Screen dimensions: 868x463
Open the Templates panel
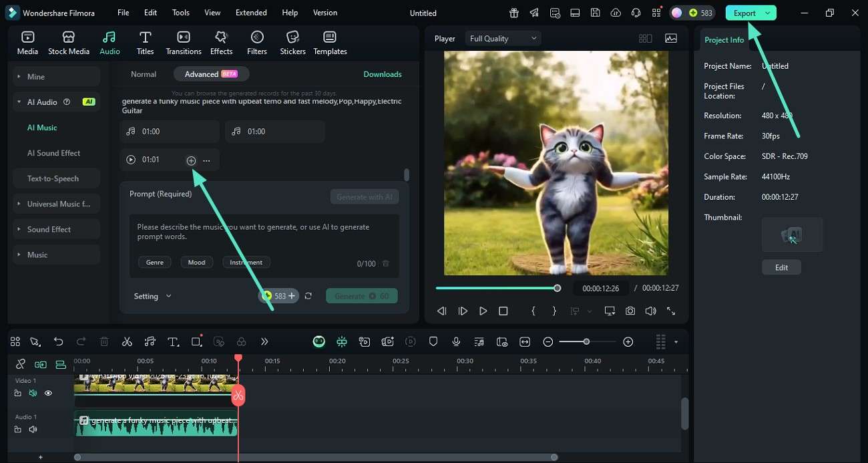(x=330, y=43)
